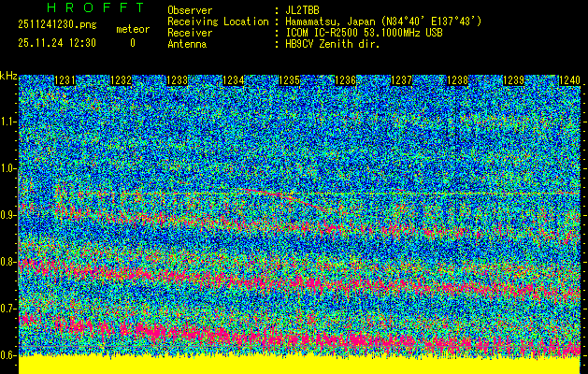Click the 0.7 kHz frequency axis label

(x=8, y=308)
